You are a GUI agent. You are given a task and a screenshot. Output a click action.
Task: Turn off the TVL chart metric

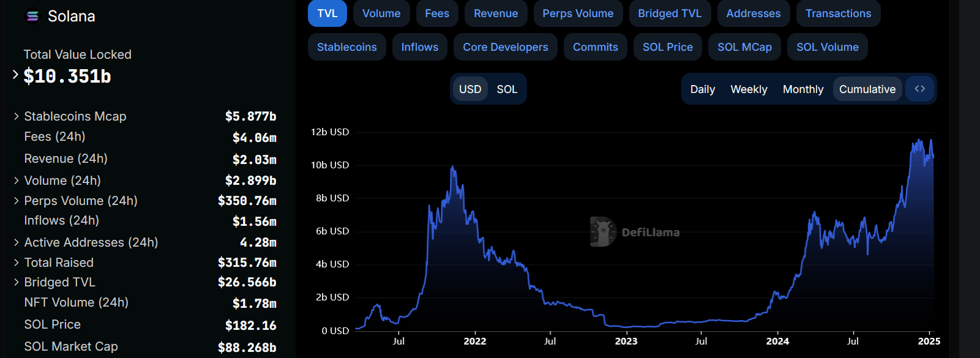click(327, 13)
